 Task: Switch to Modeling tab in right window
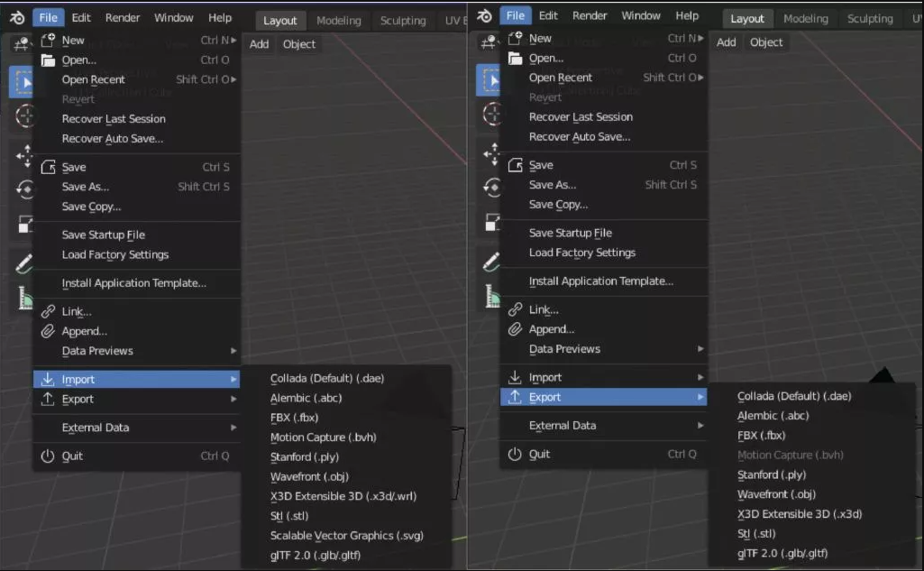point(806,19)
